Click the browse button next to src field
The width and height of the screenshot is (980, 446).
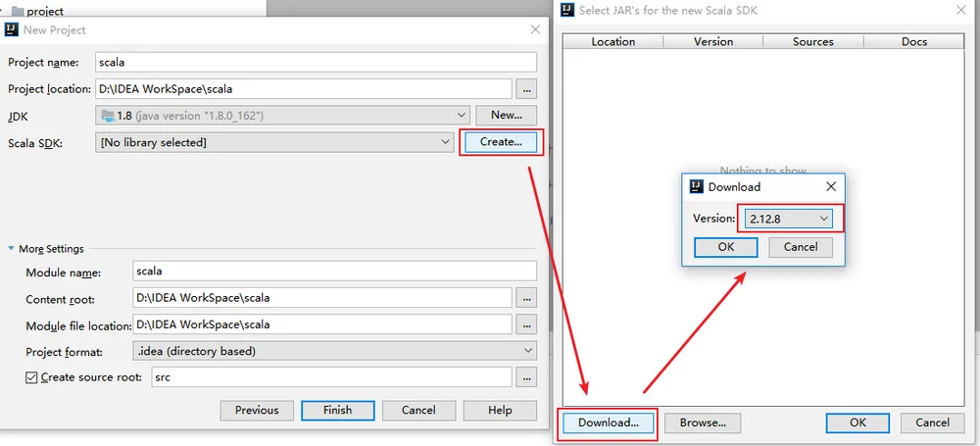[526, 377]
